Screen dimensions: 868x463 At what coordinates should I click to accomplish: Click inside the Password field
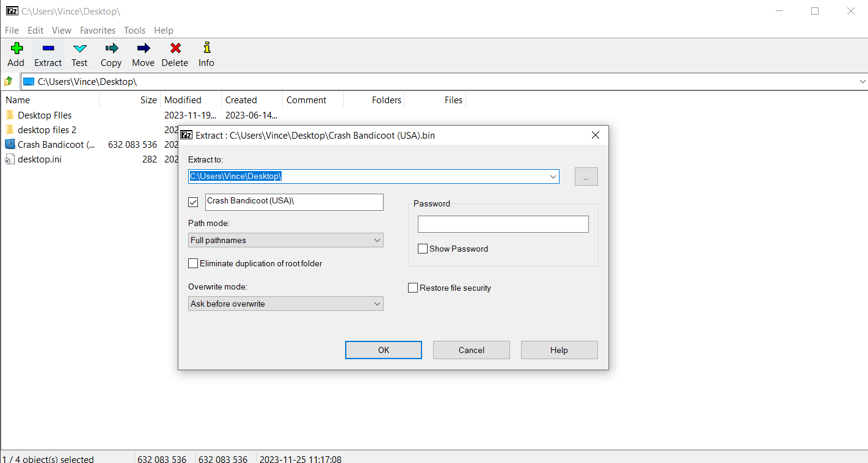coord(502,224)
